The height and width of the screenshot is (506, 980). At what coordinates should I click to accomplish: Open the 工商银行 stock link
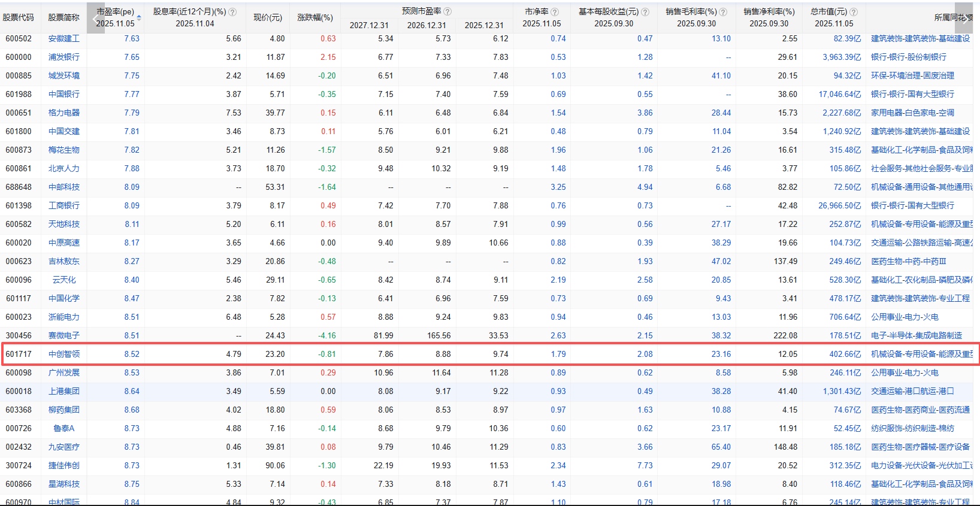(x=64, y=205)
